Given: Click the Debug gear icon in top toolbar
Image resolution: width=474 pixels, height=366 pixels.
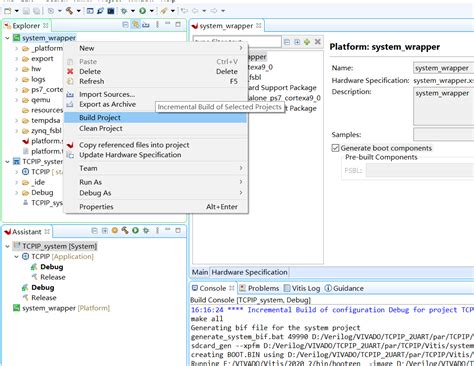Looking at the screenshot, I should (124, 11).
